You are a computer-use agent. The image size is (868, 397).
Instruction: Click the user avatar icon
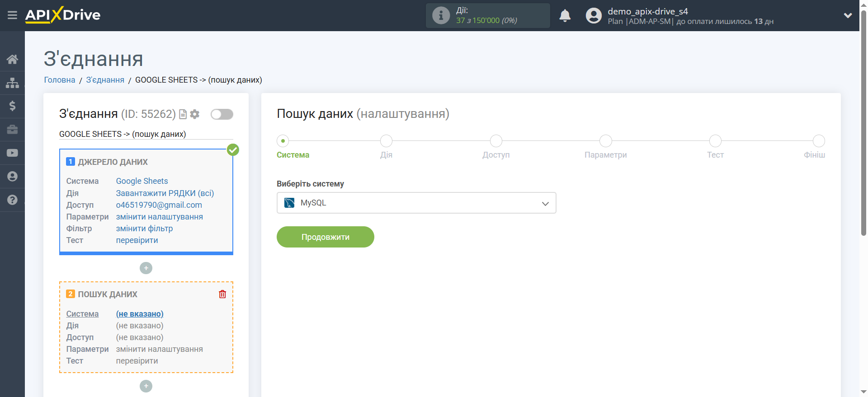click(594, 16)
